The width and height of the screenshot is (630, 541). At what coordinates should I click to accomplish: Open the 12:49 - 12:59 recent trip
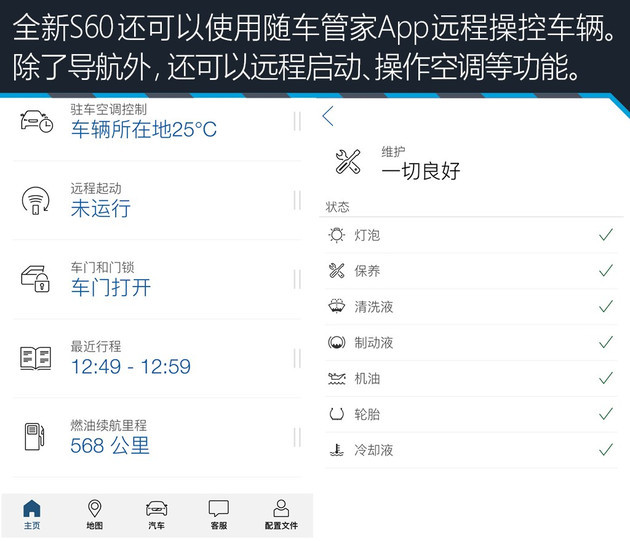pyautogui.click(x=131, y=367)
